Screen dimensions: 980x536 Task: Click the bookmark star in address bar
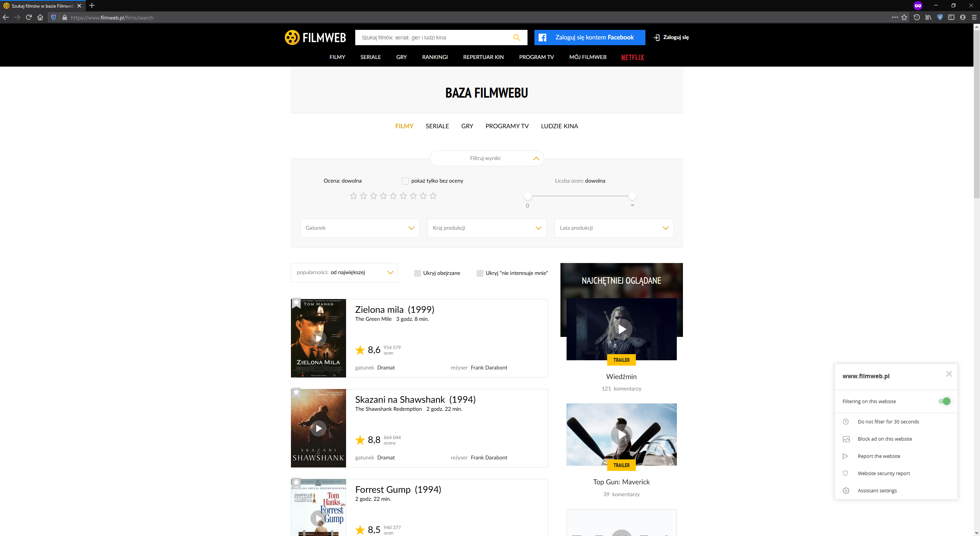[x=904, y=17]
